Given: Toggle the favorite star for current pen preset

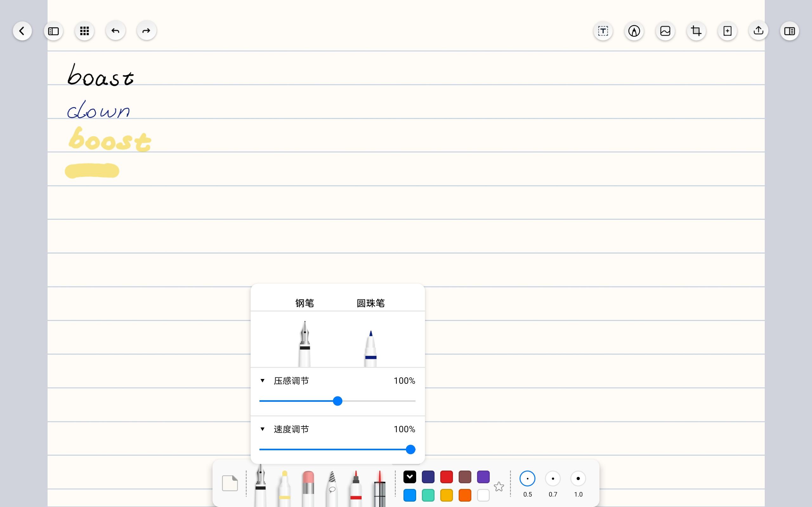Looking at the screenshot, I should tap(499, 485).
